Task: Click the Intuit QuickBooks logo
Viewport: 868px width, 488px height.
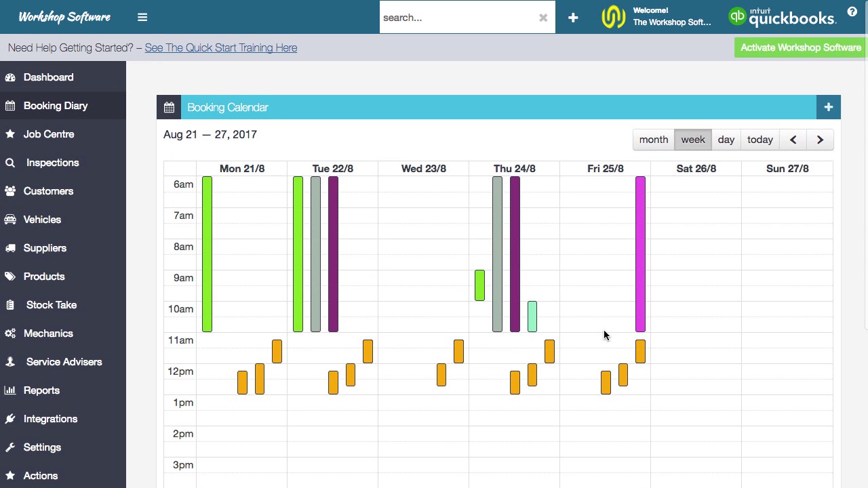Action: coord(782,17)
